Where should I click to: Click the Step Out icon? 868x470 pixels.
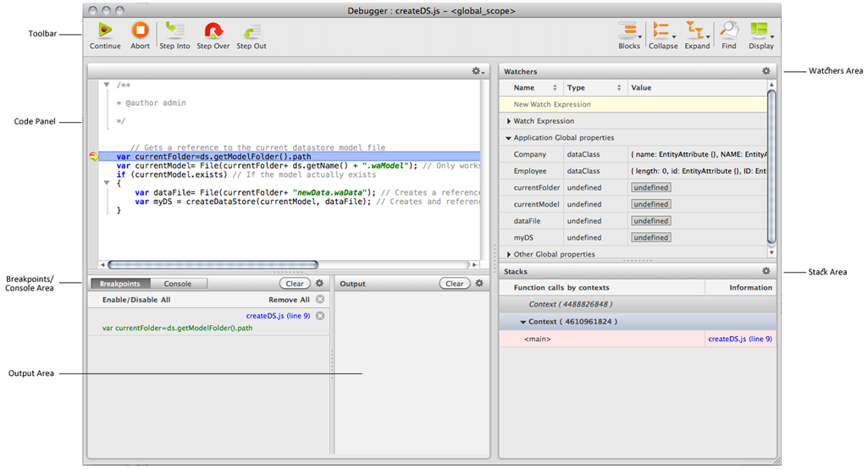pos(252,31)
